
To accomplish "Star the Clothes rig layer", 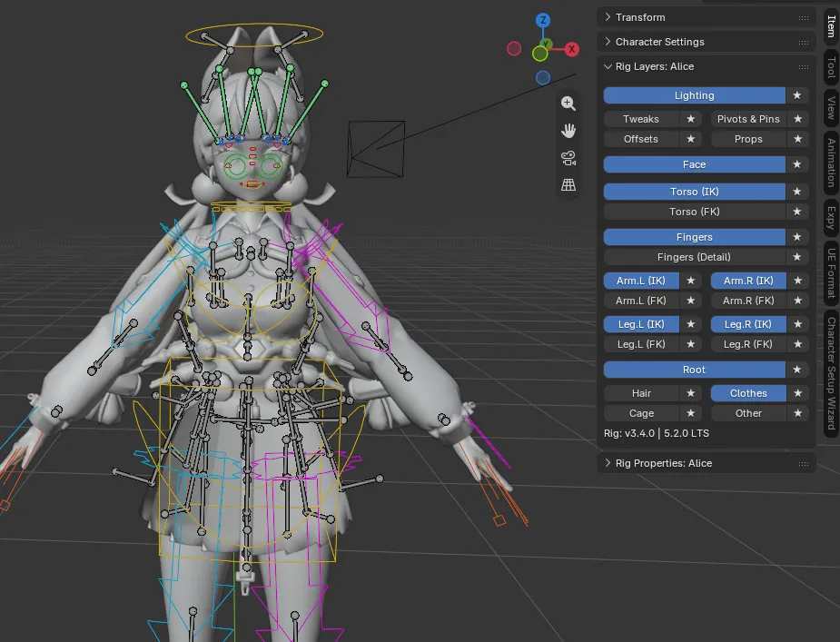I will click(797, 393).
